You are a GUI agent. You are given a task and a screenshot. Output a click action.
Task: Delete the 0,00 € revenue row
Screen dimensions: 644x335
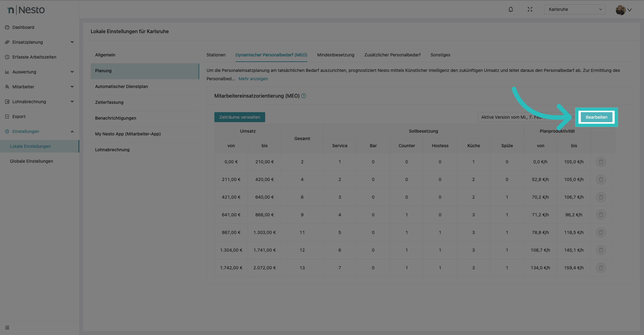[601, 162]
